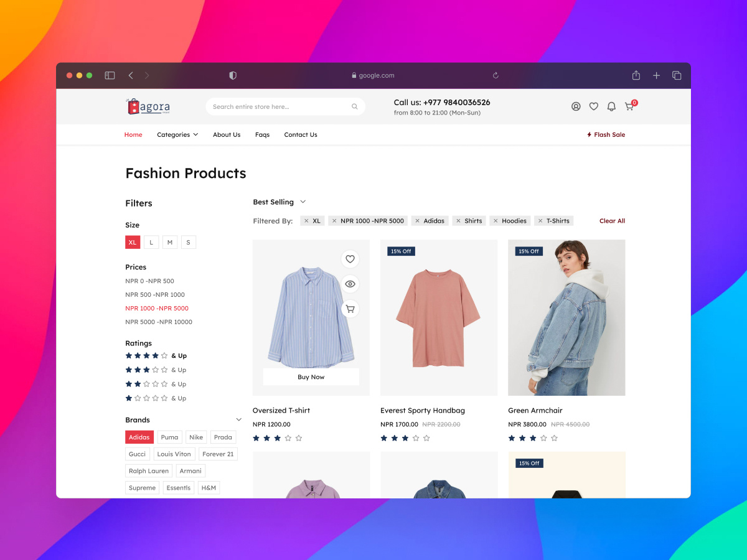Open a new tab with plus icon
The image size is (747, 560).
click(656, 75)
